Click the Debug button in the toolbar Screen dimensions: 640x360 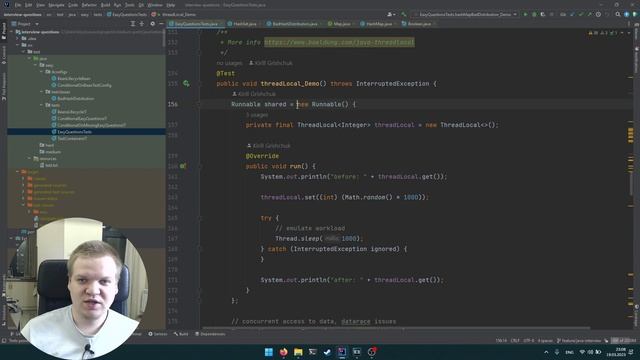click(534, 14)
